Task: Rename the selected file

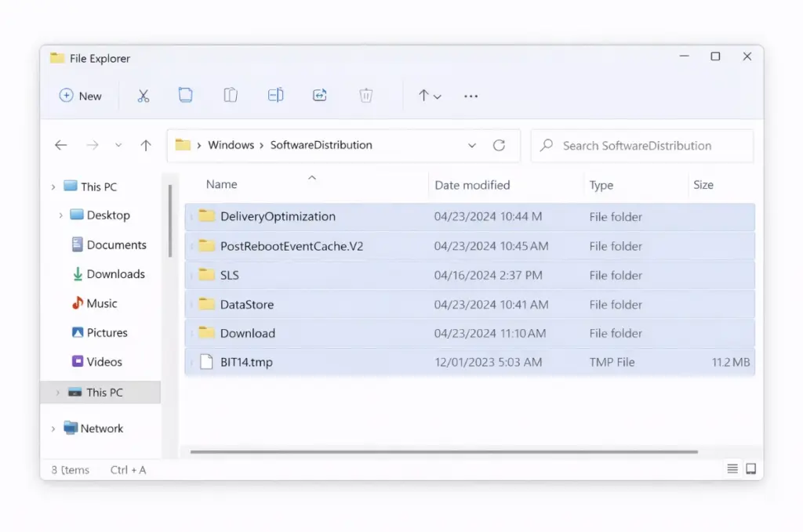Action: point(275,95)
